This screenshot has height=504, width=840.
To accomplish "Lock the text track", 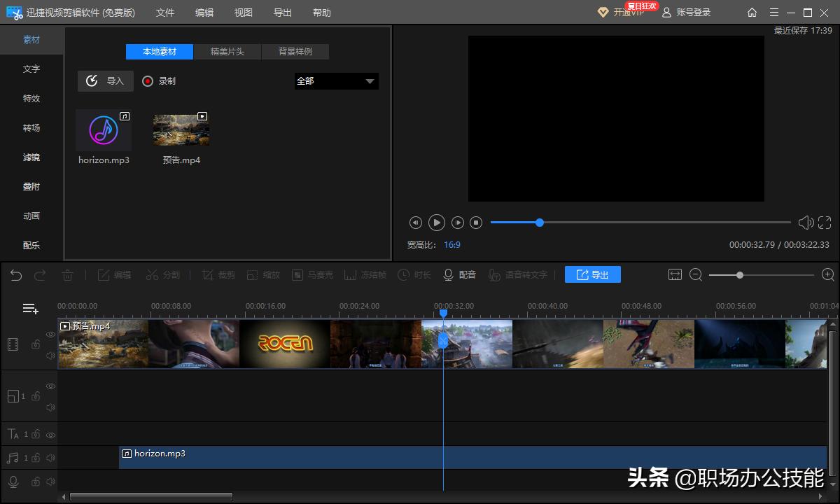I will [36, 434].
